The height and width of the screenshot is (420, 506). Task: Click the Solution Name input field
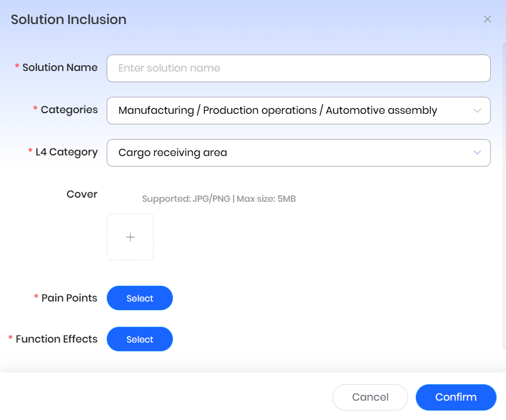(x=298, y=68)
